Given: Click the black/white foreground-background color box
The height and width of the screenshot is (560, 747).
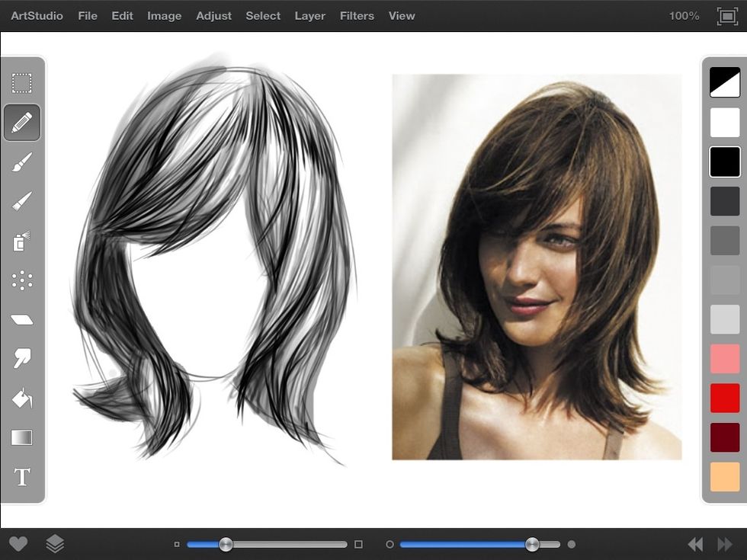Looking at the screenshot, I should pos(725,82).
